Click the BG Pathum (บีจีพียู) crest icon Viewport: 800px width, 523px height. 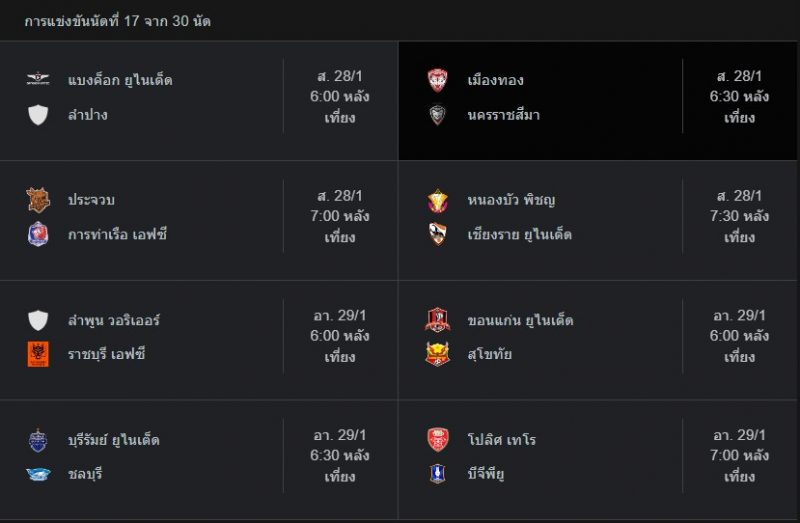[437, 474]
